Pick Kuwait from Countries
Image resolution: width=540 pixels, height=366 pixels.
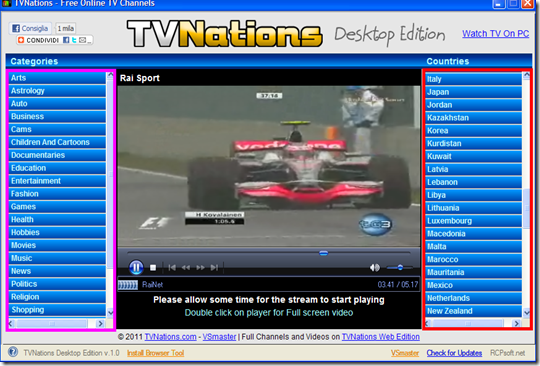(x=474, y=157)
